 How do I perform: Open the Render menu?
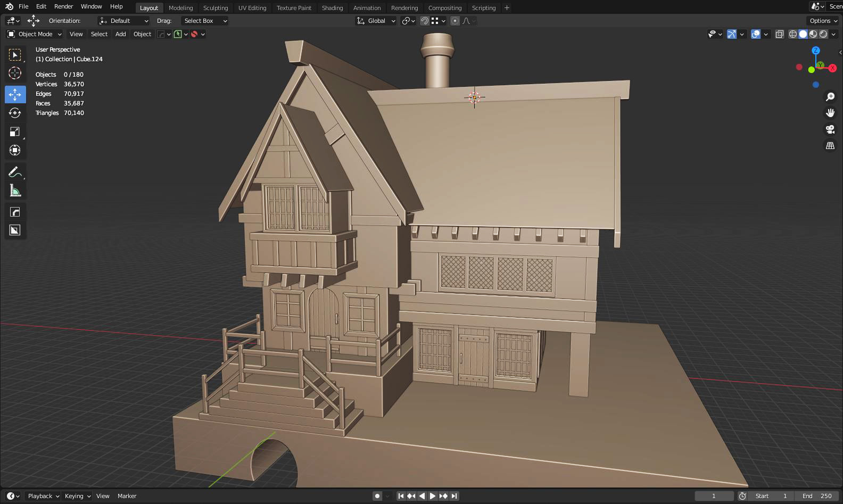tap(63, 6)
